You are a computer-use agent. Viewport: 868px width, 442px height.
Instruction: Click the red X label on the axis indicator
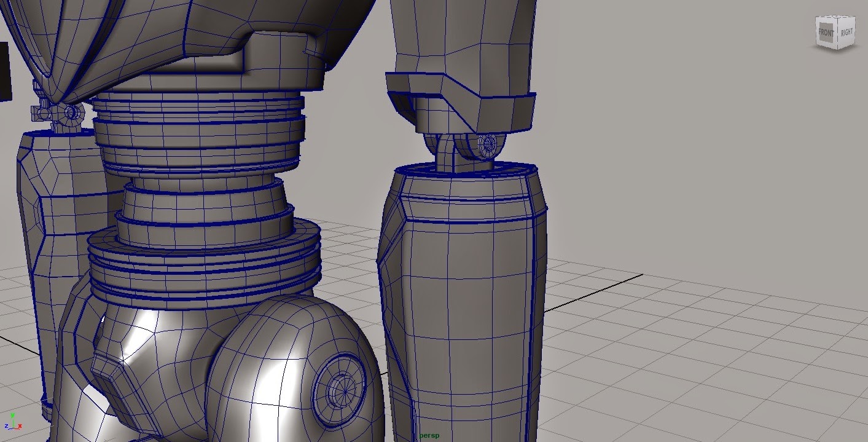click(20, 426)
